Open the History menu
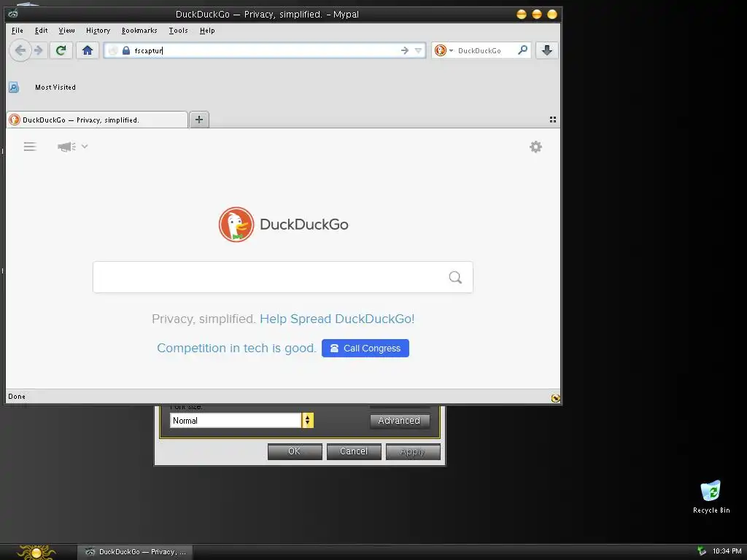The height and width of the screenshot is (560, 747). [x=98, y=31]
